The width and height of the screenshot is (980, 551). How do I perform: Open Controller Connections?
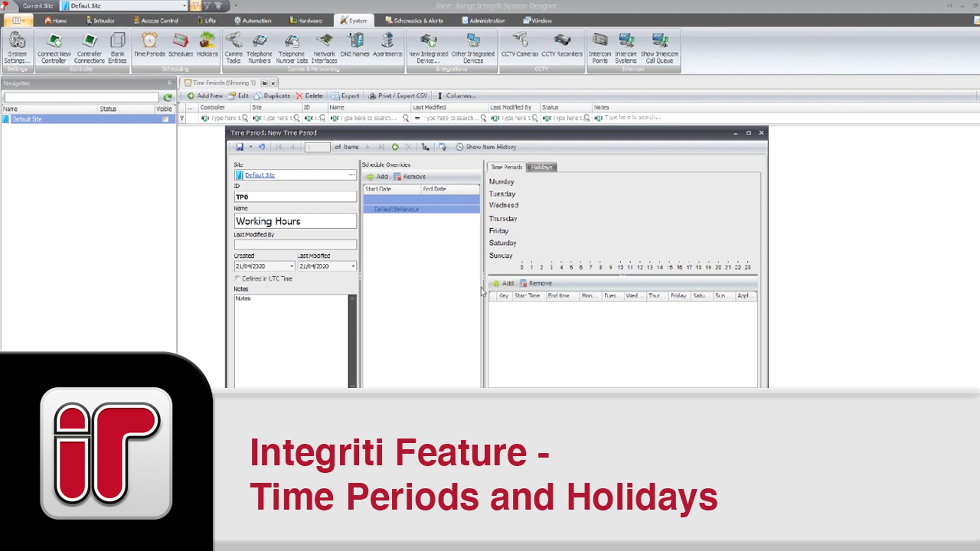point(89,48)
